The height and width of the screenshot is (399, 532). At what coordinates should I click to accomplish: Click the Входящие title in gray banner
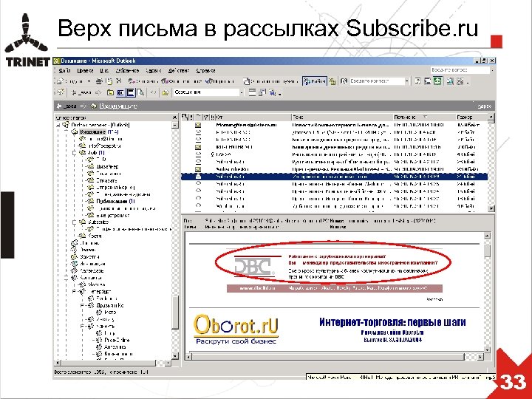(x=118, y=106)
